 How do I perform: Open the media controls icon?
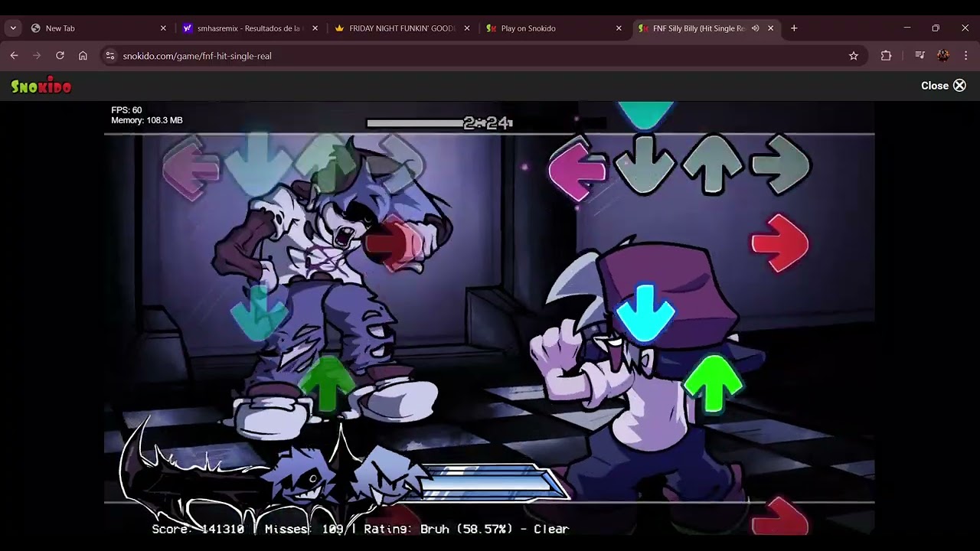click(x=920, y=56)
